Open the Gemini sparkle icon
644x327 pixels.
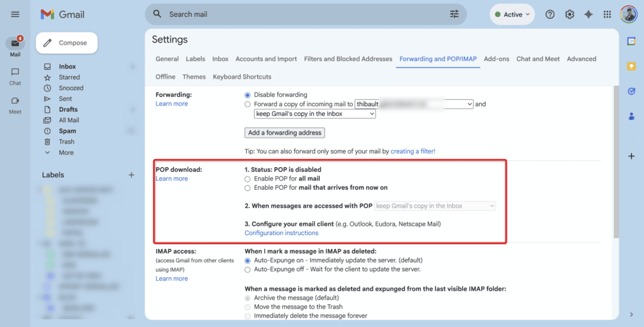(588, 14)
